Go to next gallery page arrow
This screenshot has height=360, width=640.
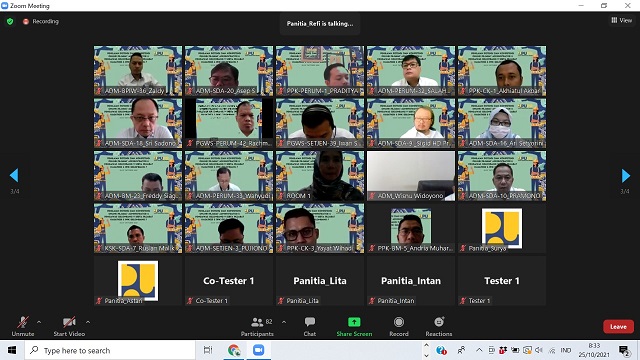(626, 176)
